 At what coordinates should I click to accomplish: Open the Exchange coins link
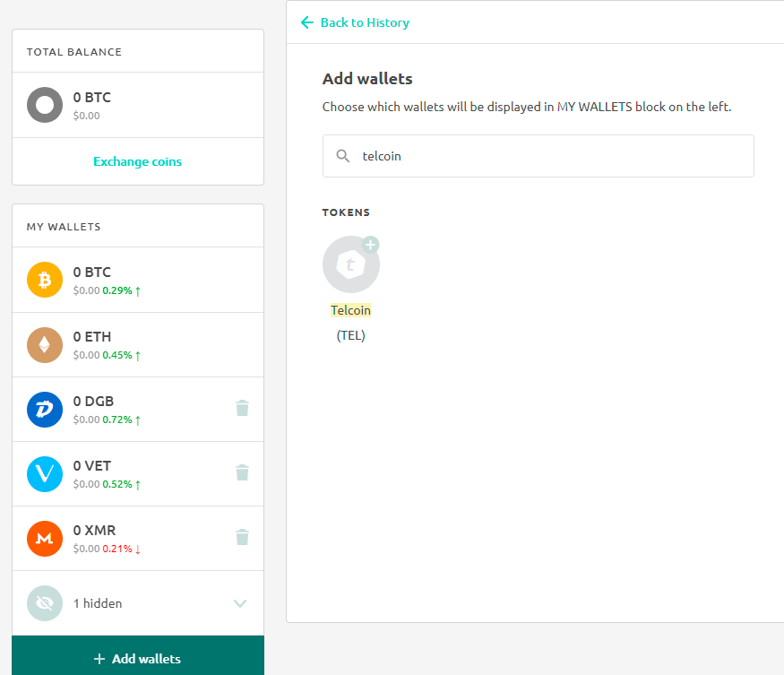tap(137, 161)
